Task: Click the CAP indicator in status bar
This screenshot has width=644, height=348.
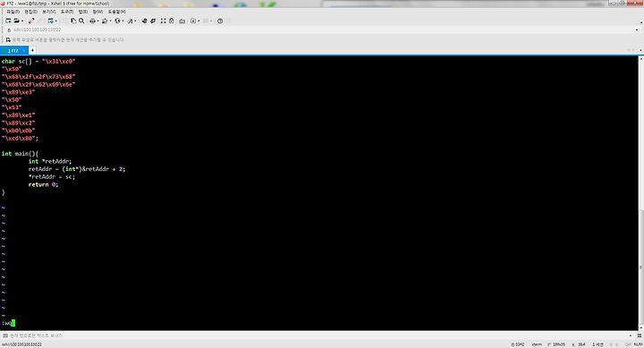Action: tap(628, 344)
